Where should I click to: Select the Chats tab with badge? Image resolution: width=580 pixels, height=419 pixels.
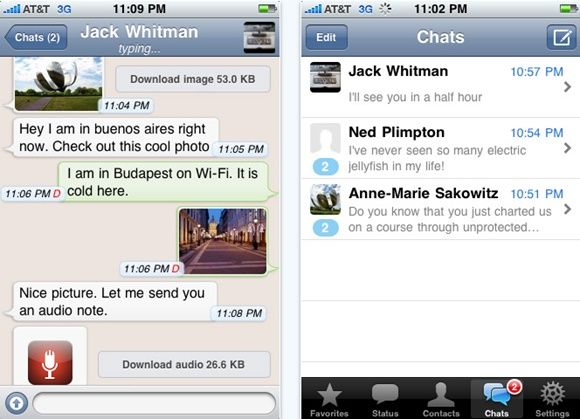click(497, 400)
